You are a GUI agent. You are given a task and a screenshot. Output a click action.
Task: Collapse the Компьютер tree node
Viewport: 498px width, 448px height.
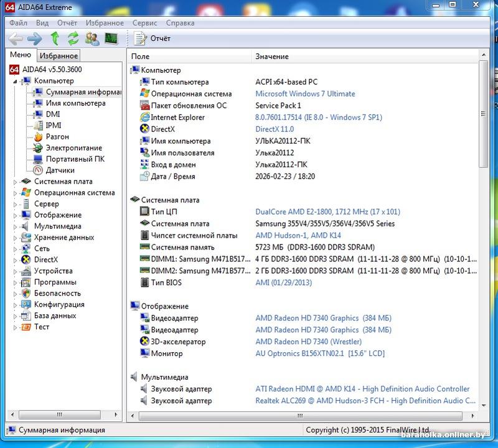[16, 81]
